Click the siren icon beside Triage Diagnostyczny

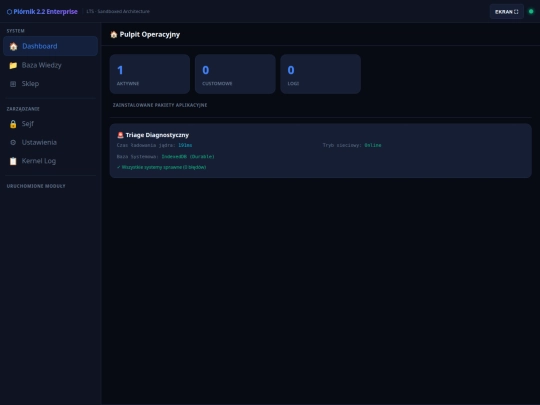point(120,135)
